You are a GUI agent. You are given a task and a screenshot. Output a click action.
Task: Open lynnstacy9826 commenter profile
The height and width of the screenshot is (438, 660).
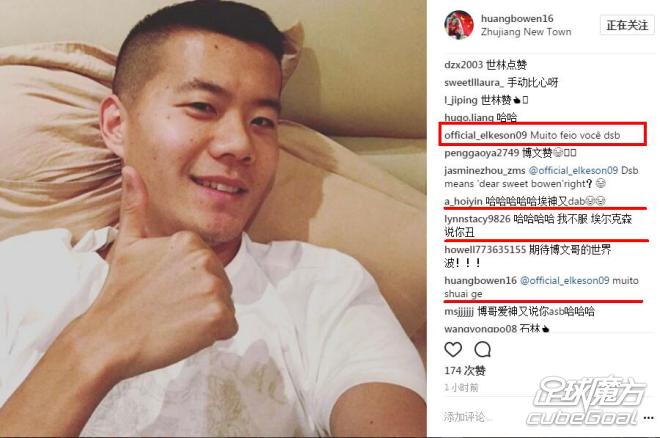477,219
